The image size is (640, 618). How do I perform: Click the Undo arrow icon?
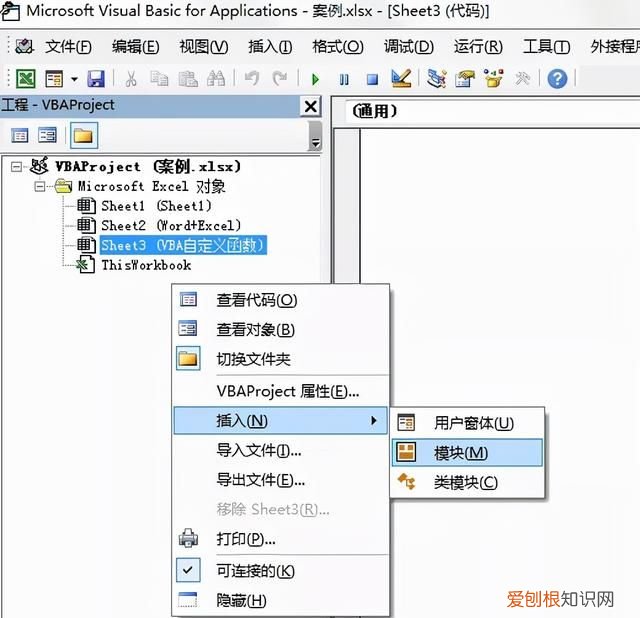(x=252, y=78)
